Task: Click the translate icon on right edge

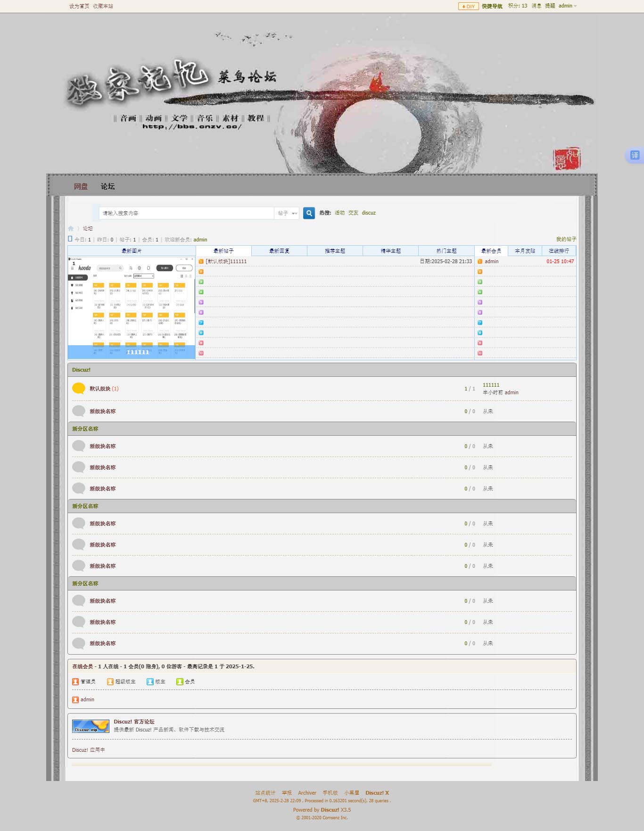Action: (x=635, y=155)
